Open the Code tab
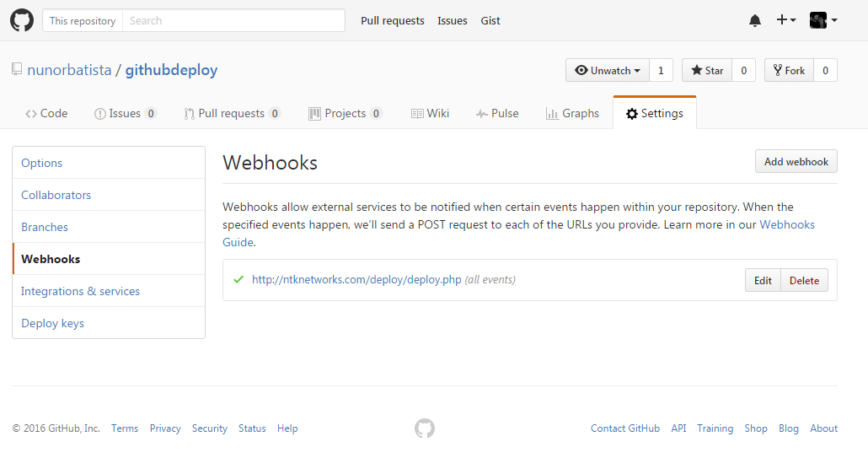Image resolution: width=868 pixels, height=474 pixels. pyautogui.click(x=46, y=113)
